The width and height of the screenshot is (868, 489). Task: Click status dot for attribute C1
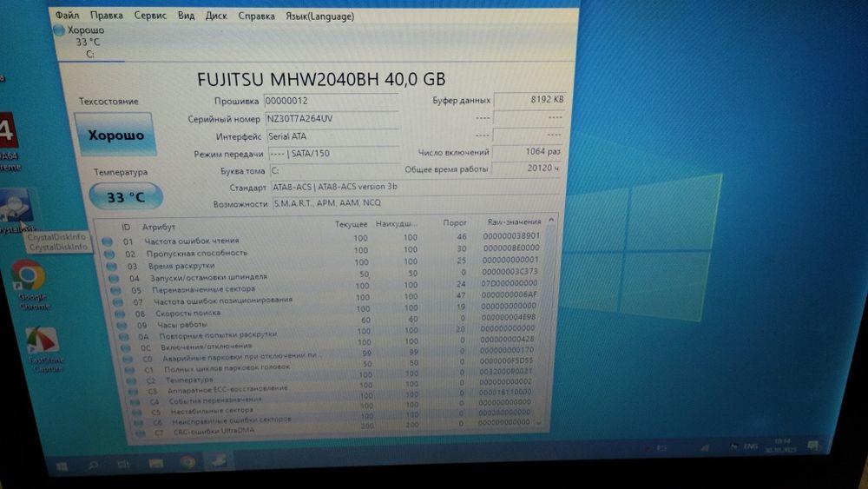tap(129, 369)
